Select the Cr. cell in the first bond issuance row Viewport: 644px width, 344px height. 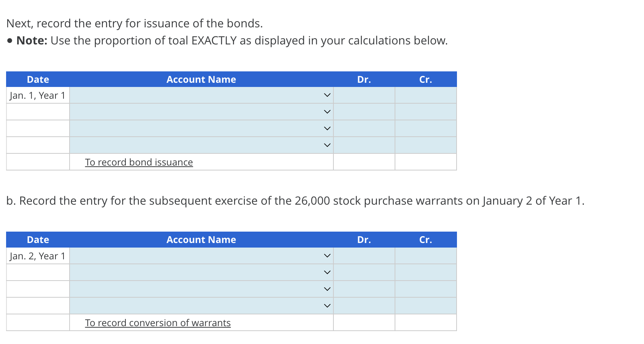click(x=425, y=95)
